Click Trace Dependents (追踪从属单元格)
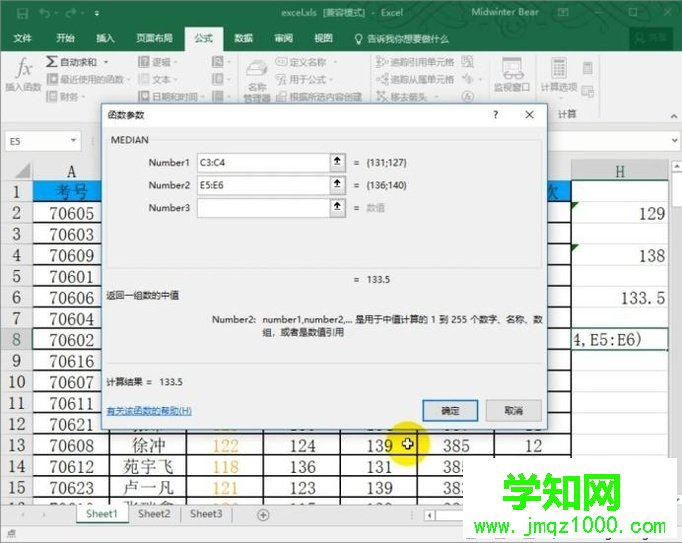This screenshot has height=543, width=682. click(415, 79)
